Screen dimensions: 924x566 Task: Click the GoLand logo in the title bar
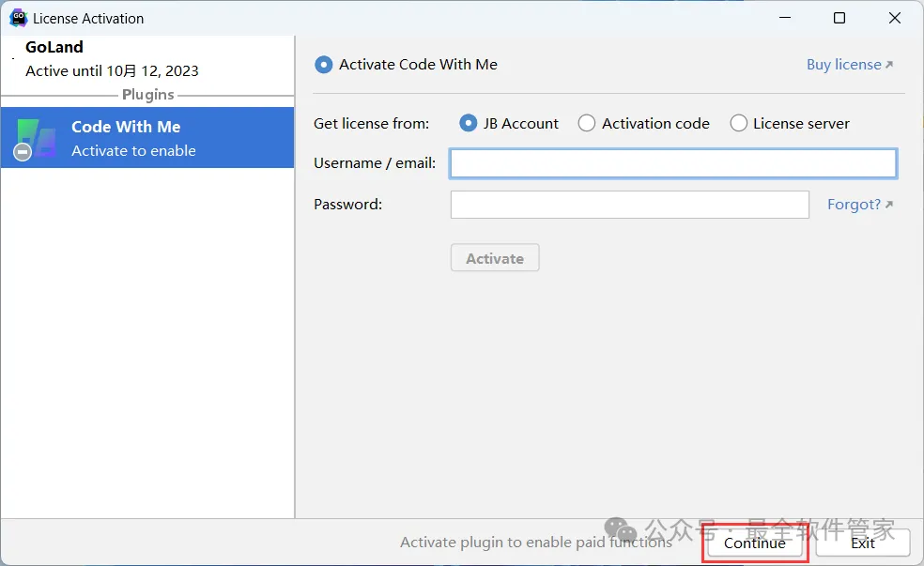pos(18,18)
